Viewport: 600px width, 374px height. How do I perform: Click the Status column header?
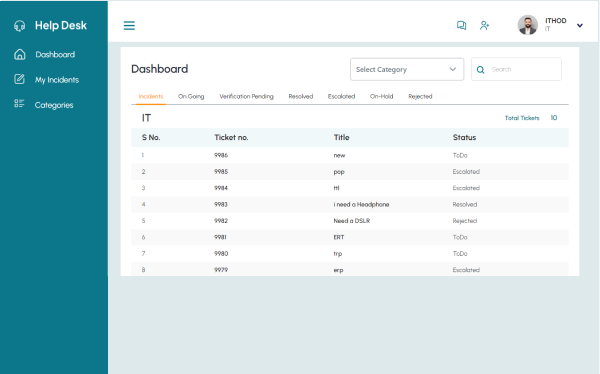tap(465, 137)
